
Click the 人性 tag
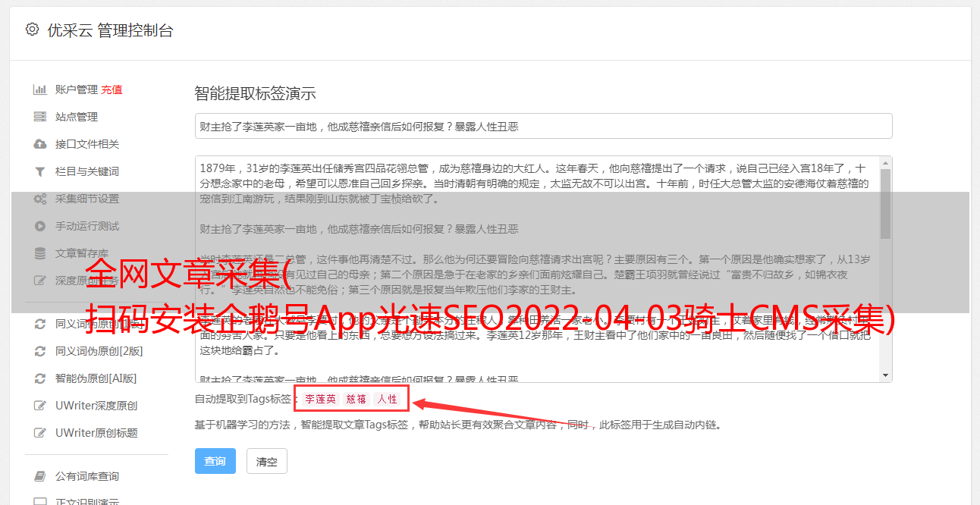(x=388, y=399)
